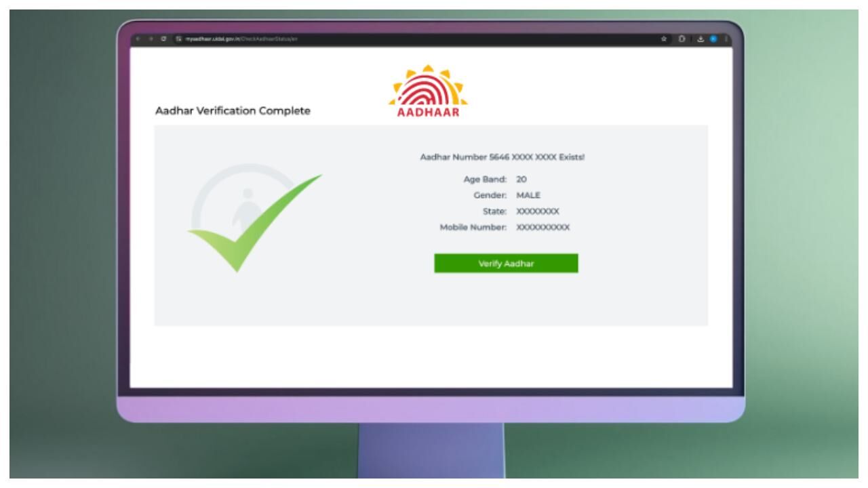
Task: Click the green Verify Aadhar button
Action: click(x=506, y=264)
